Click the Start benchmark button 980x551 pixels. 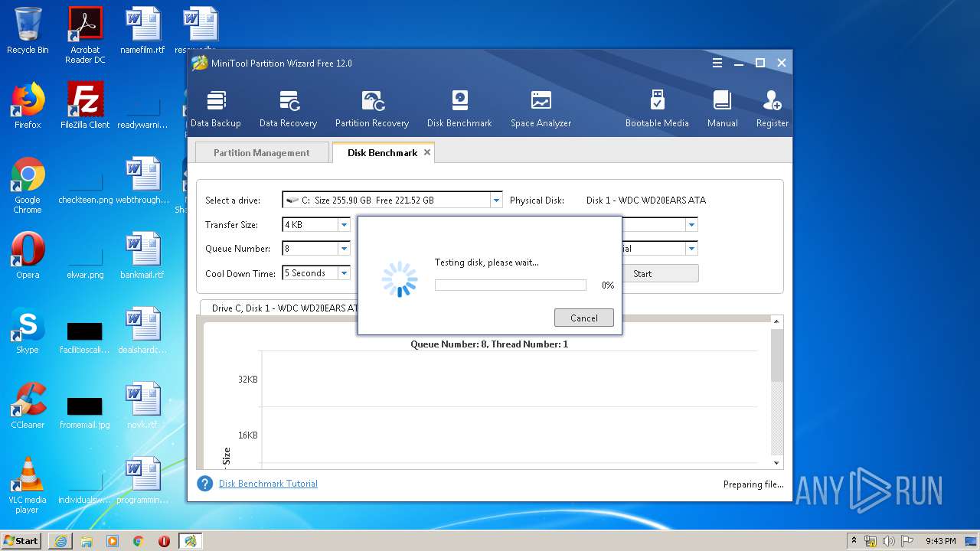click(x=660, y=273)
